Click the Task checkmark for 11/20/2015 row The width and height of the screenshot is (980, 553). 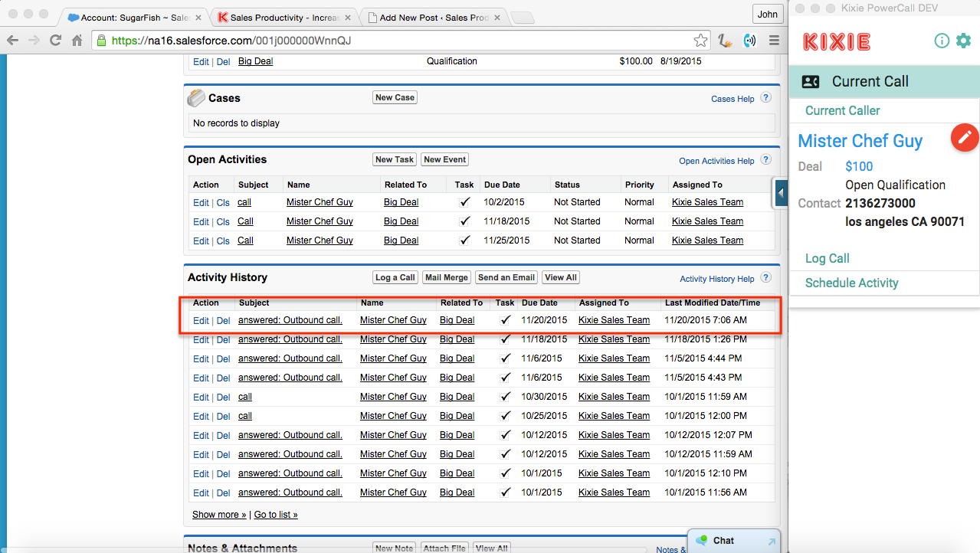tap(505, 320)
